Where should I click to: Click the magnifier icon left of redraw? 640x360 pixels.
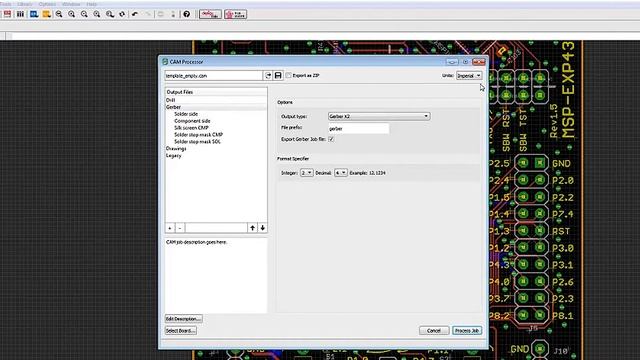point(109,14)
